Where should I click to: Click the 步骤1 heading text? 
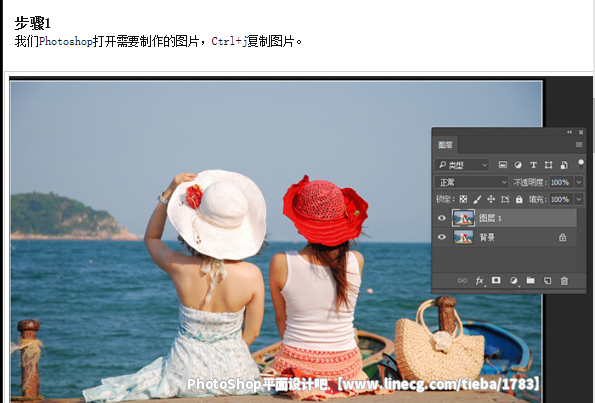tap(33, 24)
